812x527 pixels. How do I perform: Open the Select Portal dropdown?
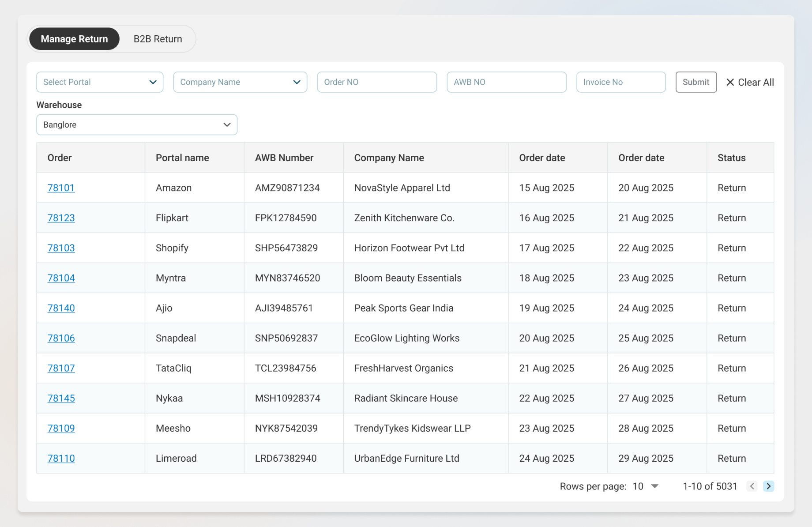point(100,82)
